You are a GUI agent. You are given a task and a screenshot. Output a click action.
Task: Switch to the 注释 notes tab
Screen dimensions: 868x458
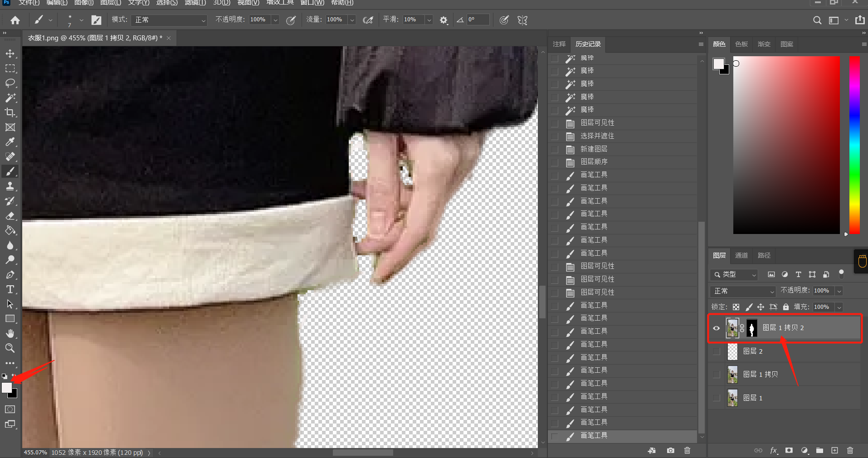[x=559, y=44]
